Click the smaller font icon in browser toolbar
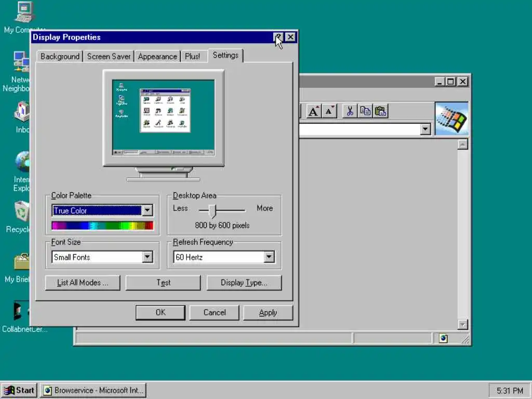This screenshot has height=399, width=532. point(329,111)
